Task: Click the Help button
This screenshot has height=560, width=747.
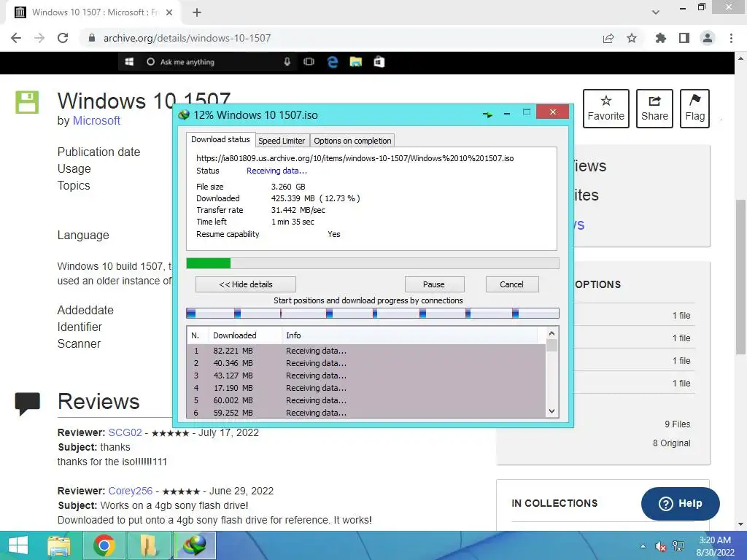Action: tap(681, 504)
